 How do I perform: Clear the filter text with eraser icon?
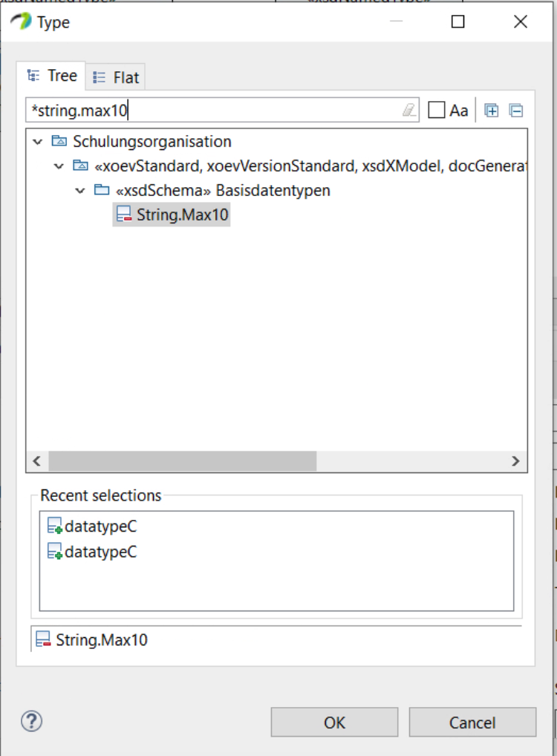click(409, 111)
